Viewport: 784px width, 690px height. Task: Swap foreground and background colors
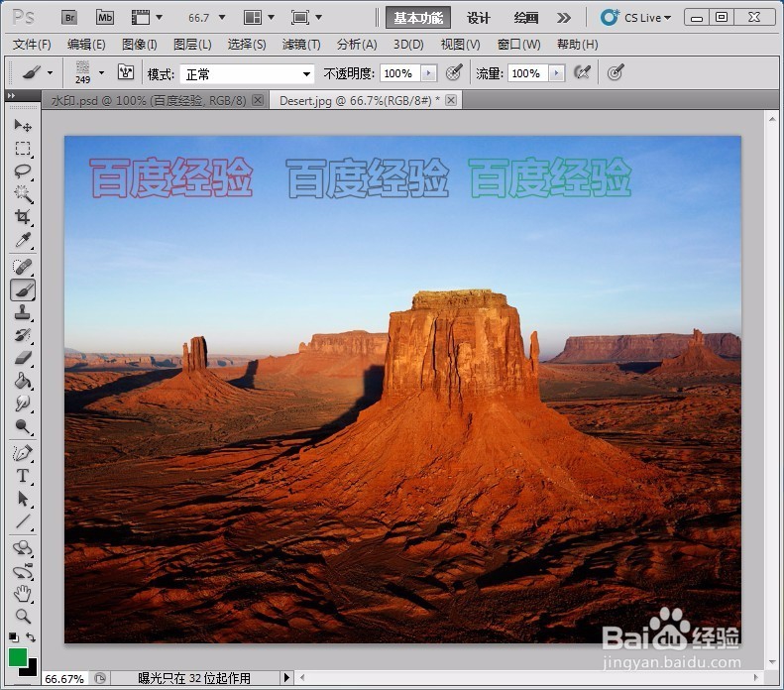pos(31,637)
